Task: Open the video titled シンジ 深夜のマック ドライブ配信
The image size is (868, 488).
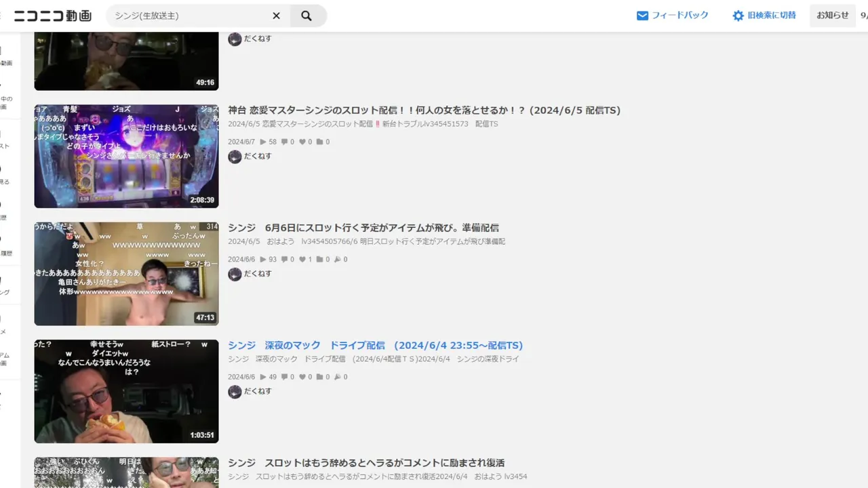Action: click(x=376, y=345)
